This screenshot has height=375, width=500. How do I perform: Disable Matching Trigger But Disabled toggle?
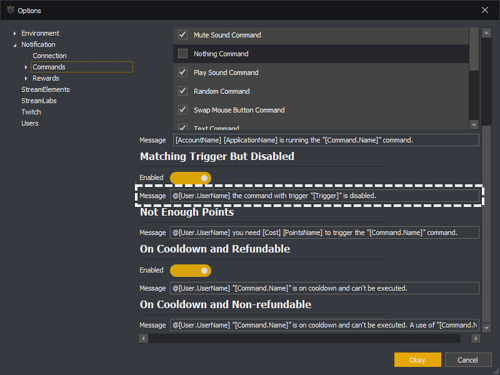pos(191,178)
